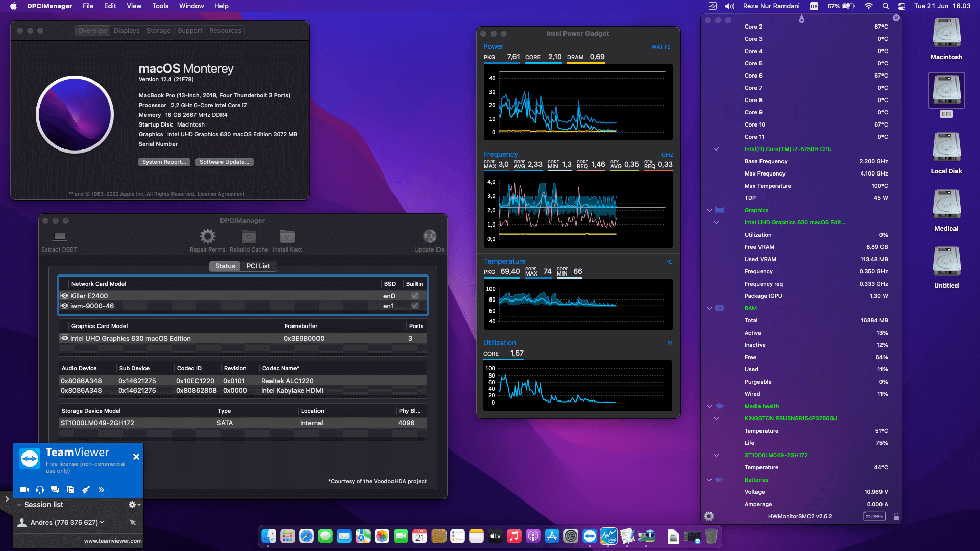Viewport: 980px width, 551px height.
Task: Click Extract DSDT in DPCIManager toolbar
Action: coord(59,241)
